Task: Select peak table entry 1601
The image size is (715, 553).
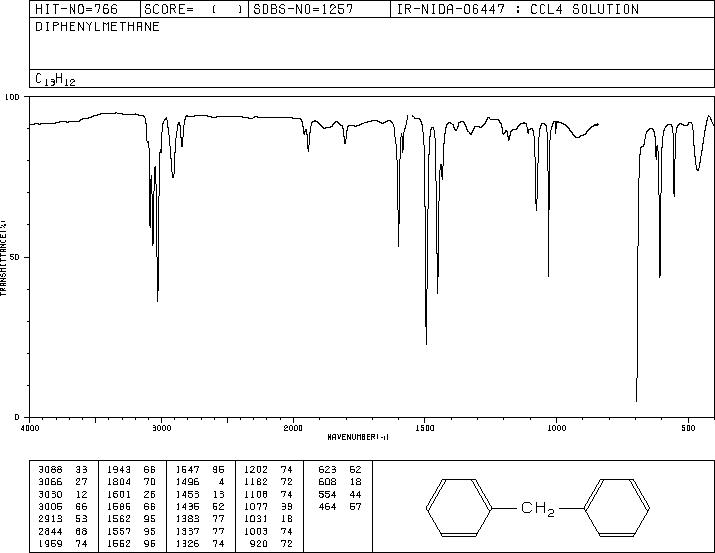Action: (x=131, y=494)
